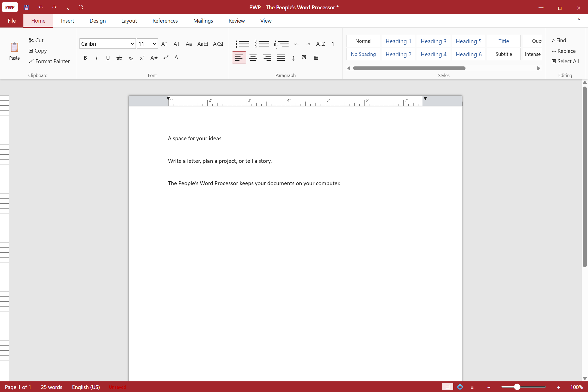Open text effects A icon
The height and width of the screenshot is (392, 588).
tap(154, 58)
